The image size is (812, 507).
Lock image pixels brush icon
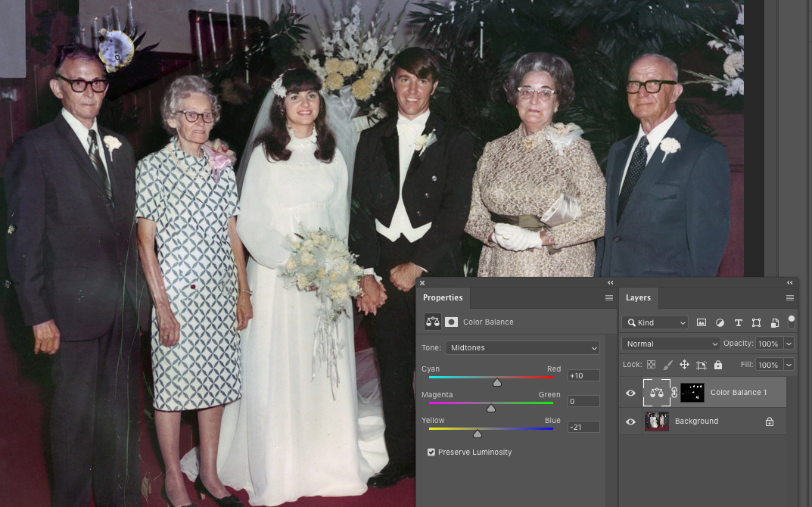pos(667,365)
